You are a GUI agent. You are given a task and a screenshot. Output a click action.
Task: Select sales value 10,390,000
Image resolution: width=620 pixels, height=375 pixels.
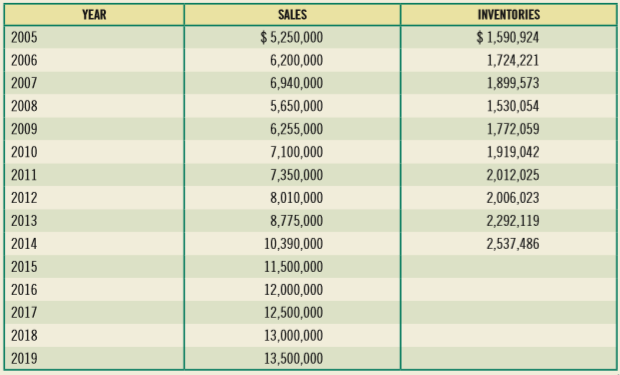click(x=293, y=244)
